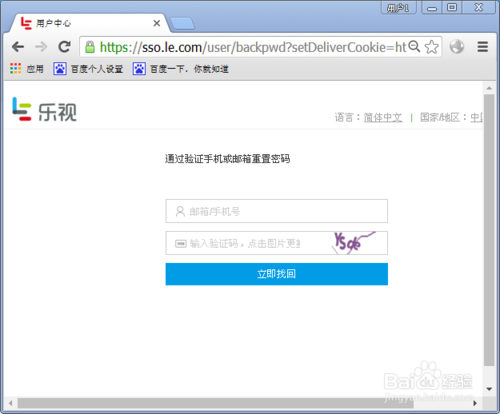The height and width of the screenshot is (414, 500).
Task: Open the Chrome hamburger menu
Action: pyautogui.click(x=483, y=47)
